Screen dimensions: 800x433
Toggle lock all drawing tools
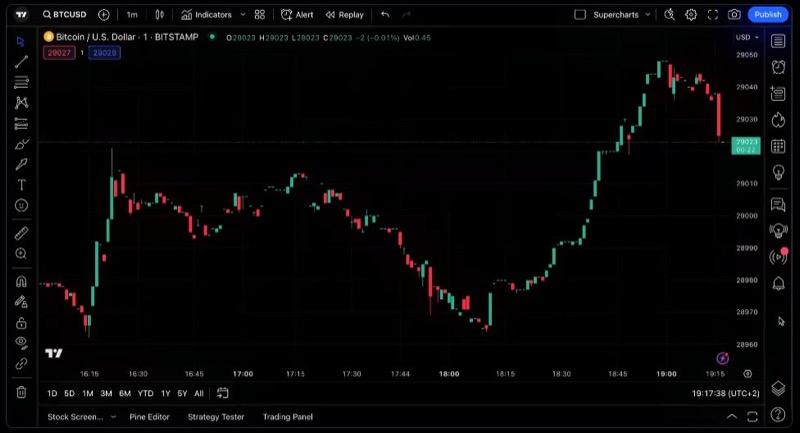coord(21,323)
